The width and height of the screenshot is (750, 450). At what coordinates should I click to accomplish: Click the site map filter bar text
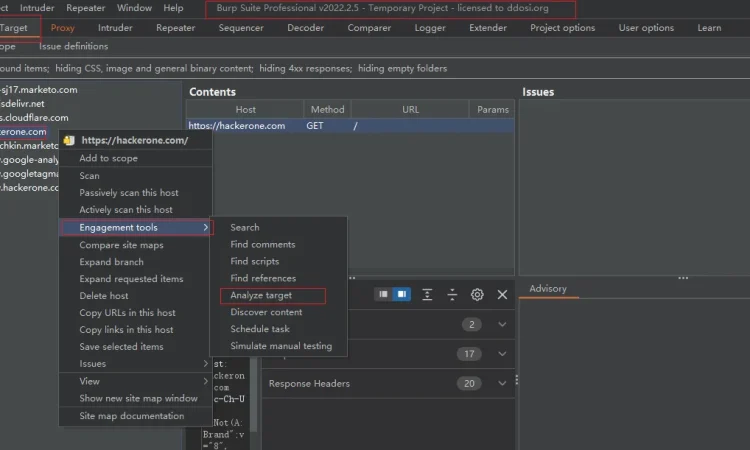(223, 68)
